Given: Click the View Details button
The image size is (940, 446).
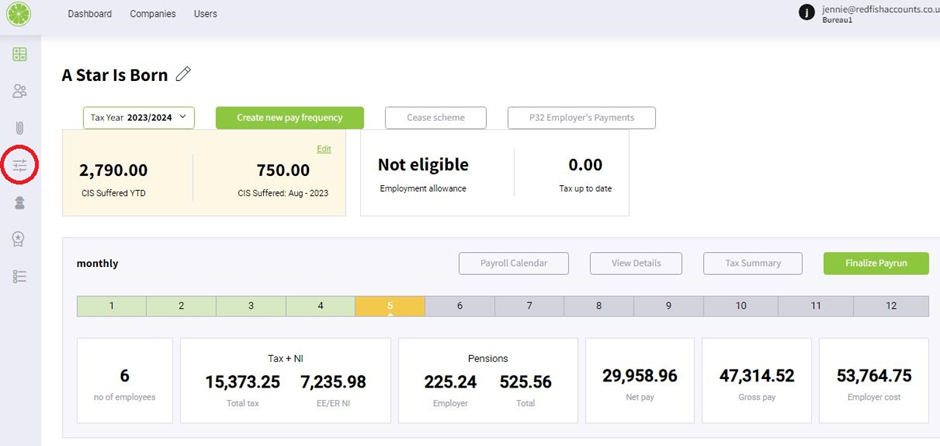Looking at the screenshot, I should coord(636,263).
